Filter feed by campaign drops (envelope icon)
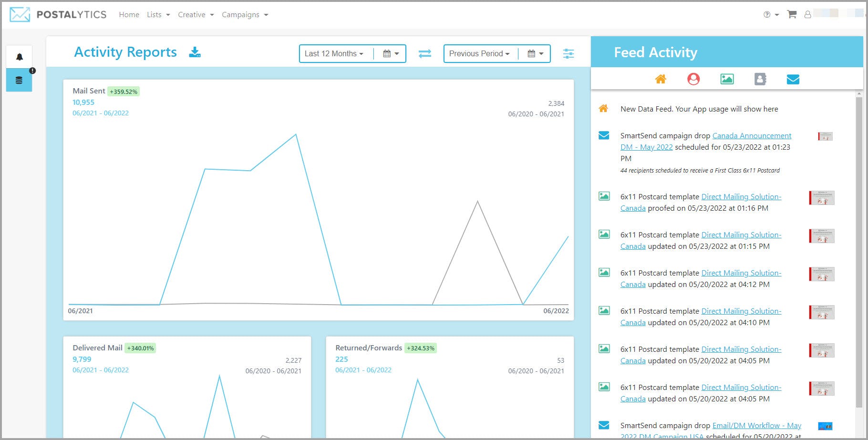The height and width of the screenshot is (440, 868). point(793,79)
